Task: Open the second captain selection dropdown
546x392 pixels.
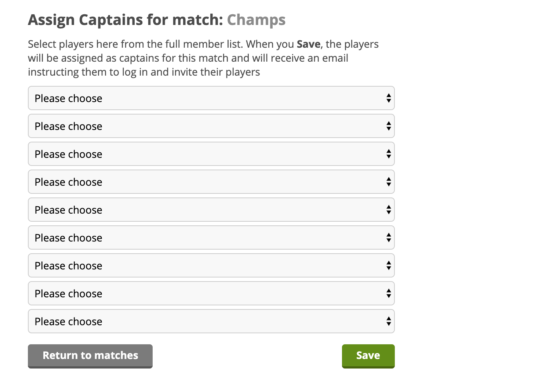Action: click(x=211, y=126)
